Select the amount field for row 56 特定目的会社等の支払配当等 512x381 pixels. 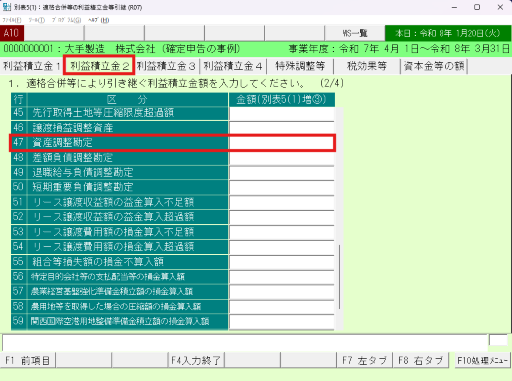(x=282, y=277)
